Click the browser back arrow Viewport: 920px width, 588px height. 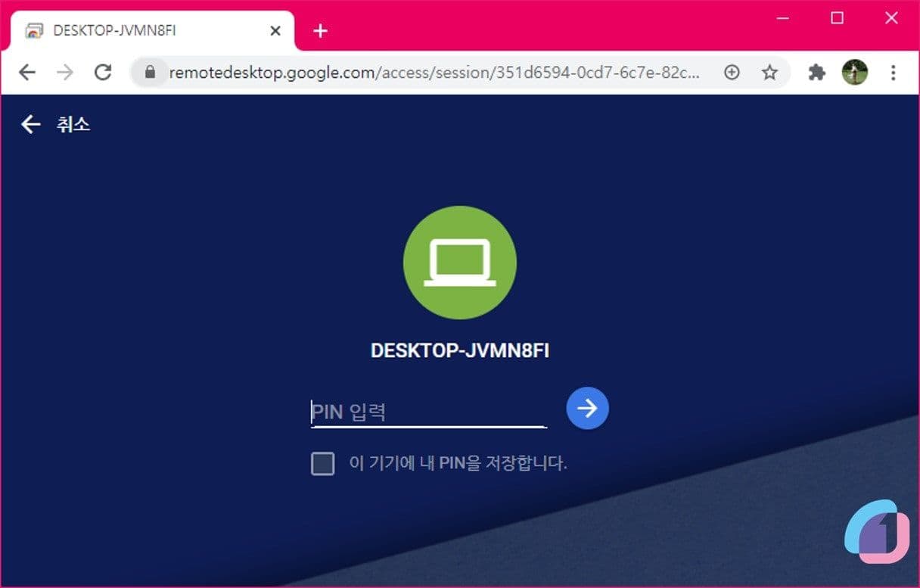pos(27,72)
